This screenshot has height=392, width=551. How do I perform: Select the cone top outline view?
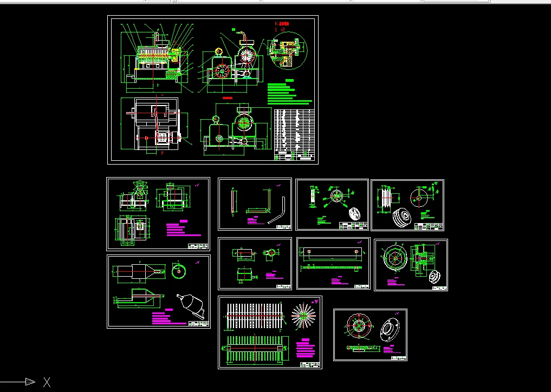pyautogui.click(x=139, y=271)
